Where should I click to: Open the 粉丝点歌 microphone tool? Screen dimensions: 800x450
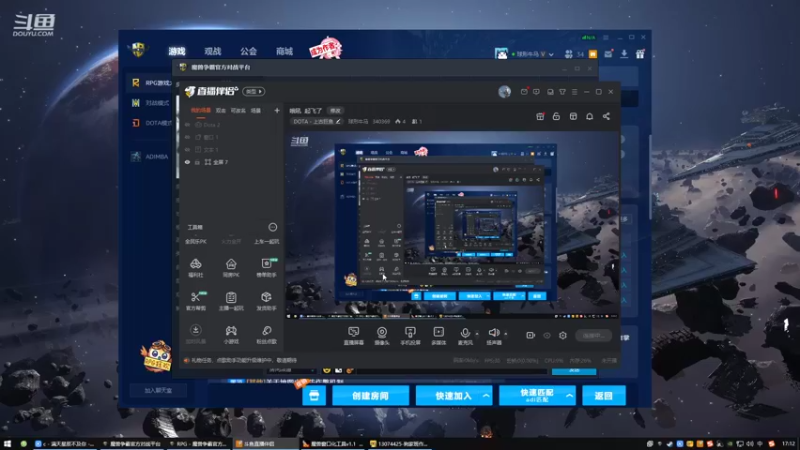point(266,334)
